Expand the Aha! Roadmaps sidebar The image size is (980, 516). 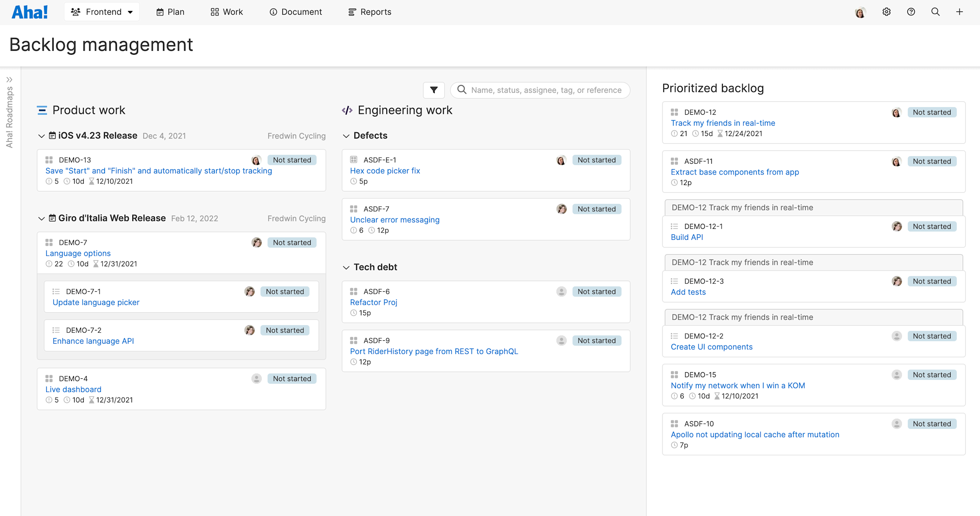click(x=10, y=80)
